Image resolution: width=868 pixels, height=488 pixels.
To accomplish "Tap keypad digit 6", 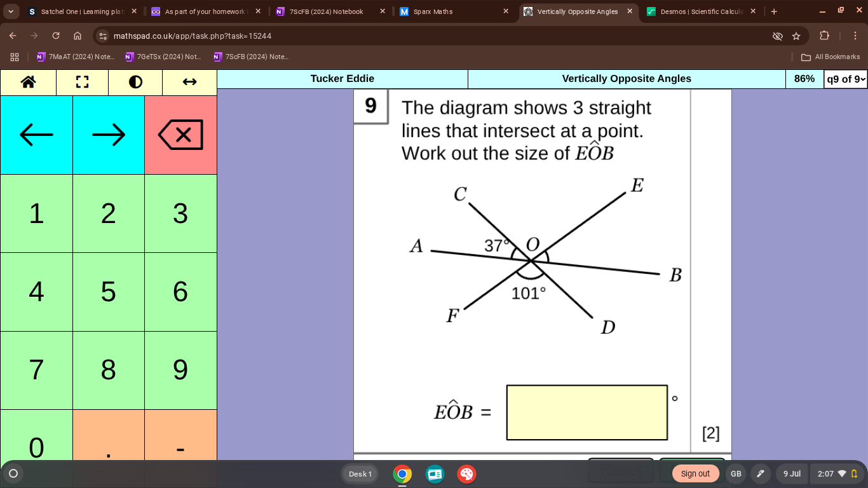I will pos(180,292).
